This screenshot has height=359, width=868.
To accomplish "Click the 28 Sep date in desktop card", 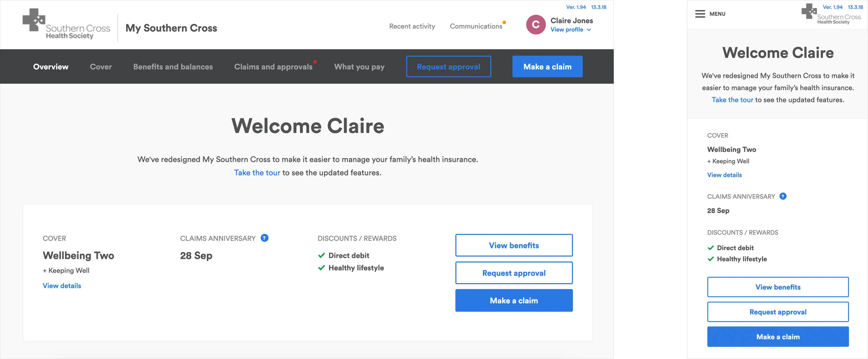I will [196, 255].
